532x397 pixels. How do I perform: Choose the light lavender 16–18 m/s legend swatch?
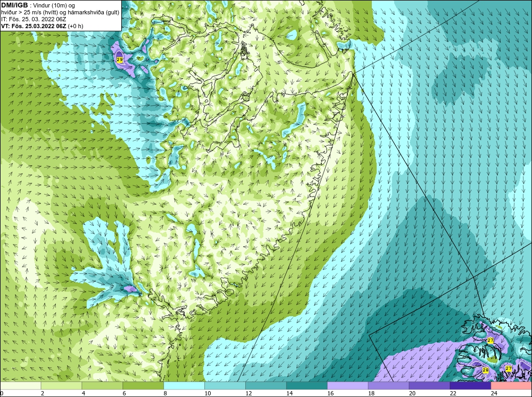(x=348, y=386)
